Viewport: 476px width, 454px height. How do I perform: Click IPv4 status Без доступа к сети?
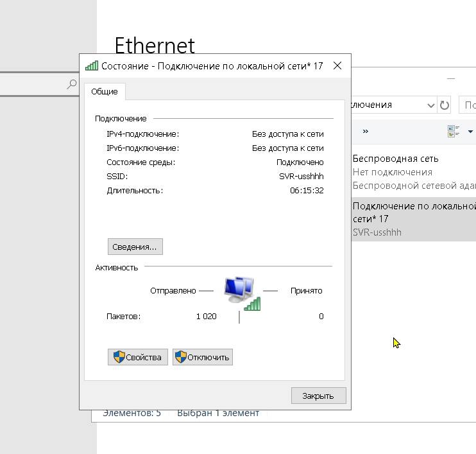tap(288, 134)
